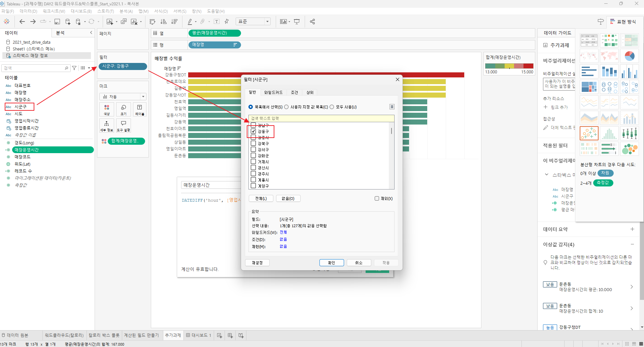The height and width of the screenshot is (347, 644).
Task: Open the 대시보드 1 sheet tab
Action: tap(199, 335)
